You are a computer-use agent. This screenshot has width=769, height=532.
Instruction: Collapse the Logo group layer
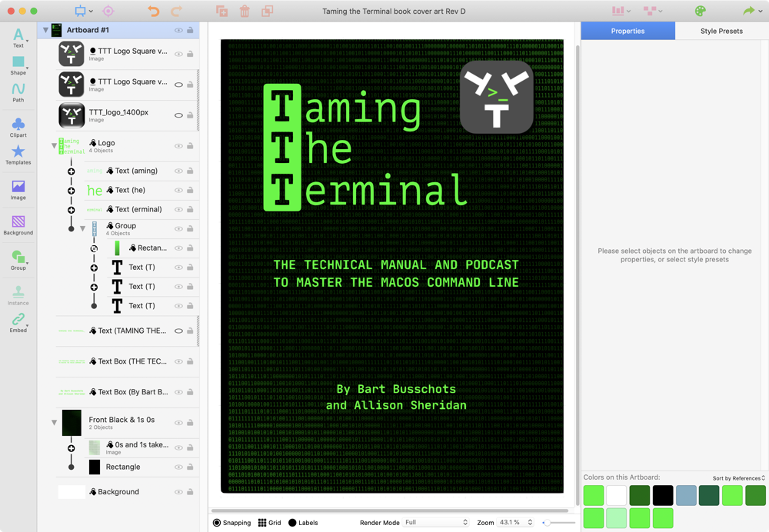pyautogui.click(x=54, y=145)
